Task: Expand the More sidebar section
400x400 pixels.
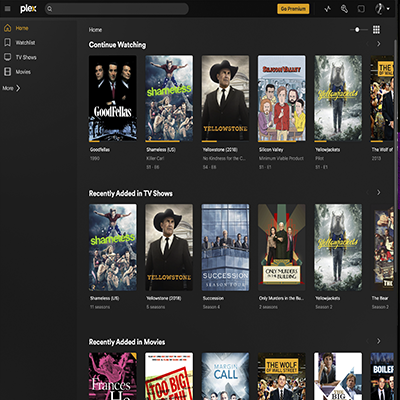Action: tap(12, 88)
